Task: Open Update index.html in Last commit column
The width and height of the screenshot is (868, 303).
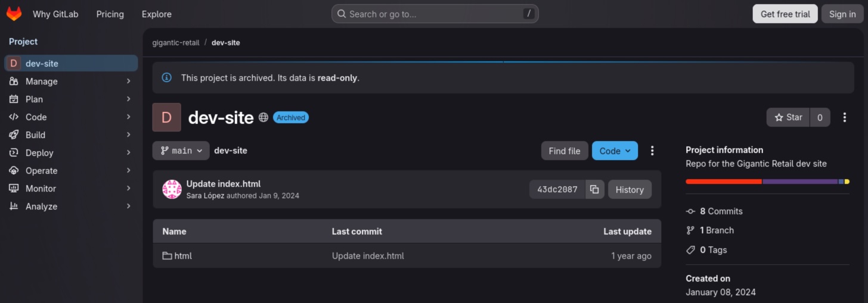Action: (368, 255)
